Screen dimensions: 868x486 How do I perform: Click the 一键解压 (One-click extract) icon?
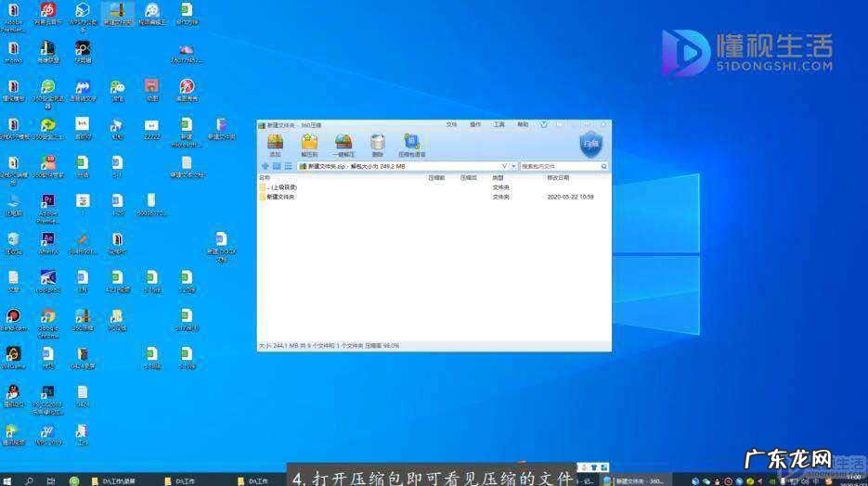click(x=343, y=144)
